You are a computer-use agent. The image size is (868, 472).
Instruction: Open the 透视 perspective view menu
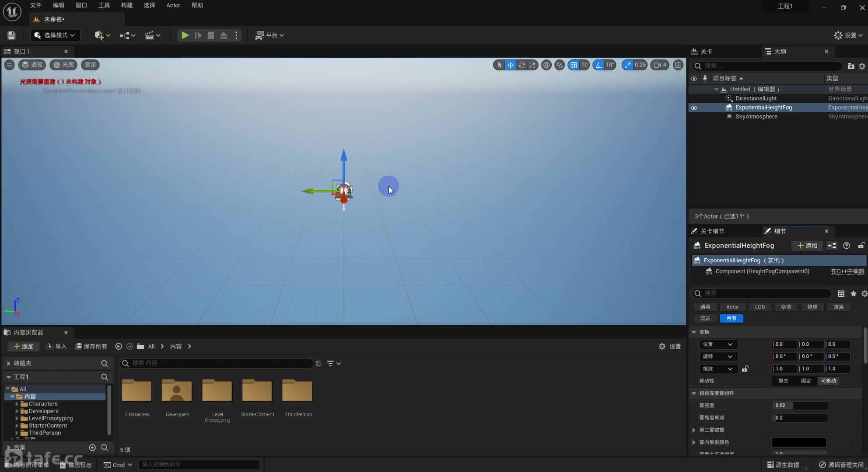pos(32,65)
